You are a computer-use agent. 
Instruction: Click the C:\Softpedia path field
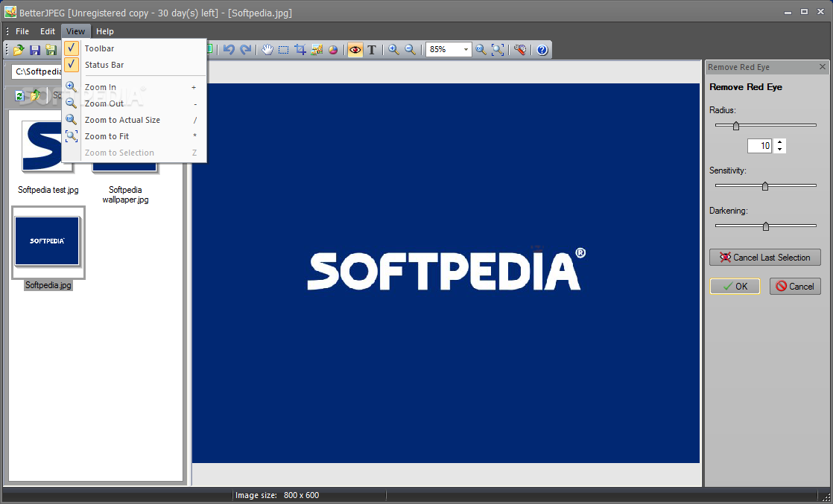(37, 71)
